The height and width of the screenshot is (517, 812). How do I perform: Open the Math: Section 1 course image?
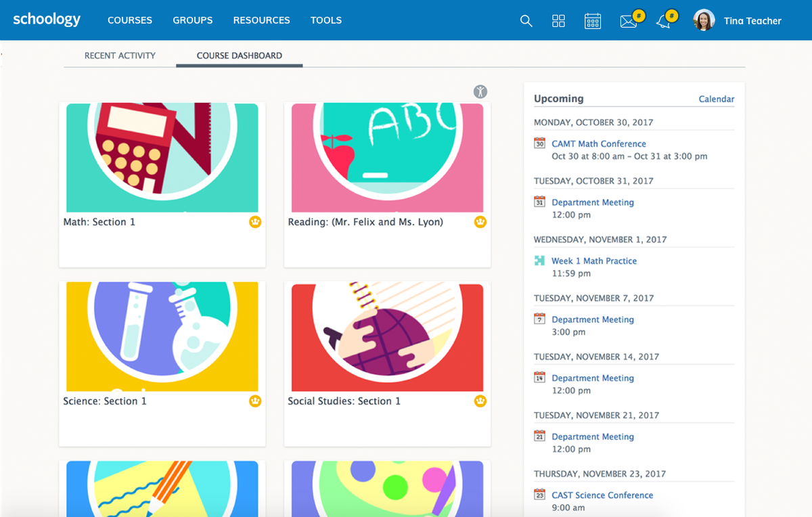(x=162, y=158)
